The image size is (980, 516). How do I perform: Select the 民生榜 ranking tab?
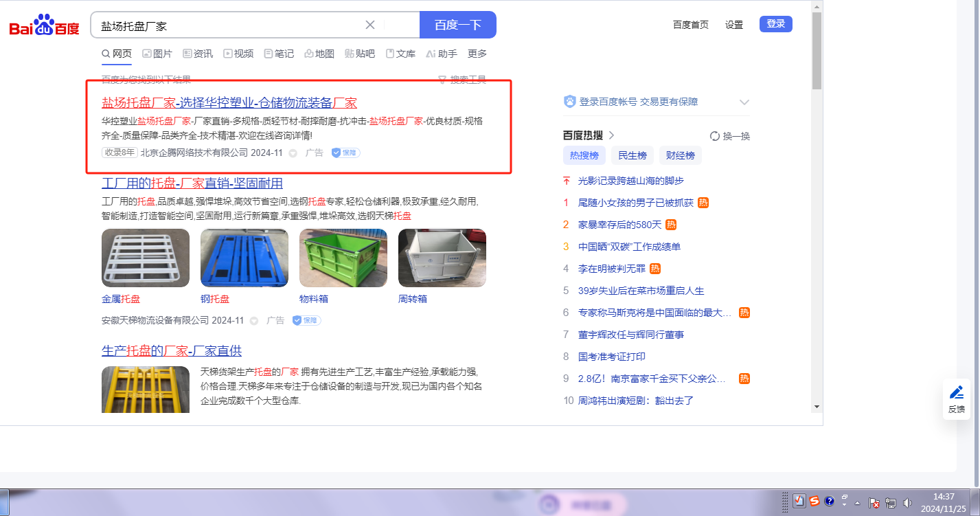(x=633, y=155)
